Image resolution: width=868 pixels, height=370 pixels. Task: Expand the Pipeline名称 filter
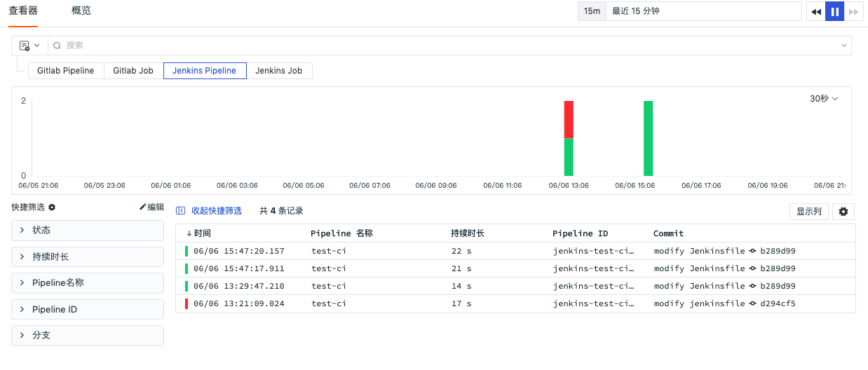(x=88, y=283)
